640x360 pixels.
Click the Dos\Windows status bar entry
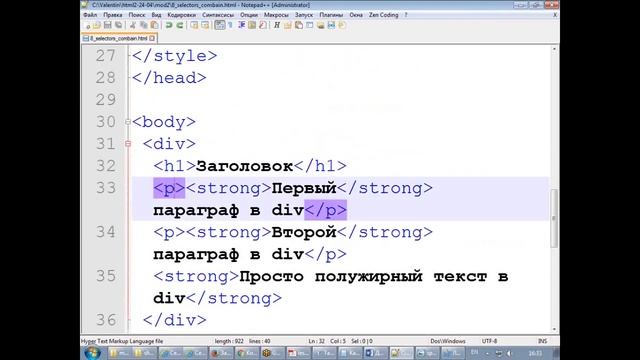click(x=448, y=341)
